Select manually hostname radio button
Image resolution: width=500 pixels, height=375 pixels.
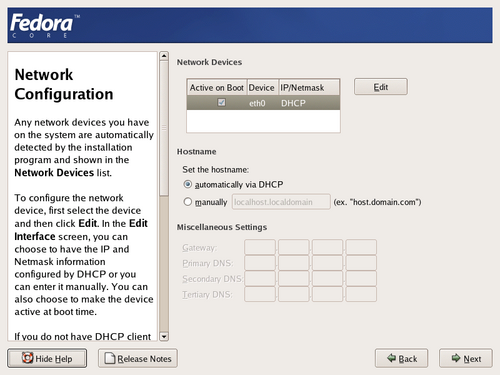pyautogui.click(x=188, y=202)
